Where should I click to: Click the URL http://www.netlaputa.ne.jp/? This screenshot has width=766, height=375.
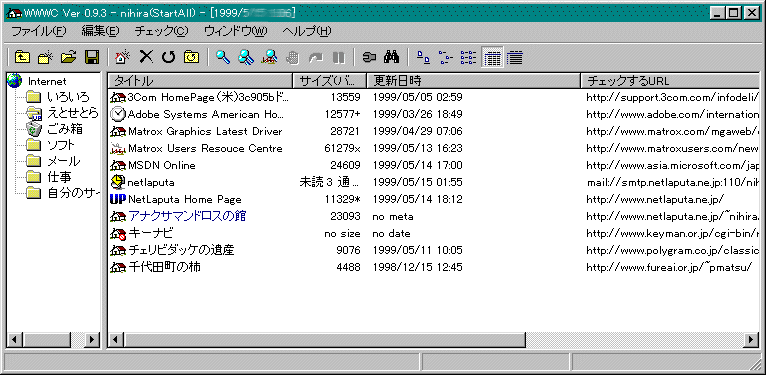tap(655, 200)
